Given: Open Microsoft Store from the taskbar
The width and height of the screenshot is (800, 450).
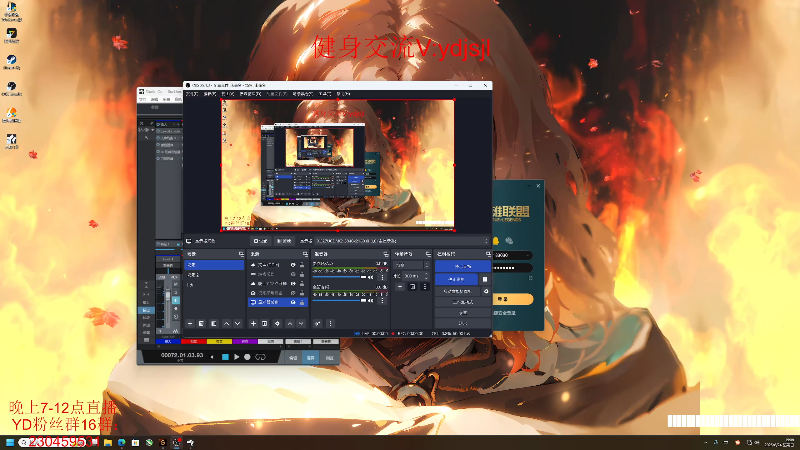Looking at the screenshot, I should [135, 442].
